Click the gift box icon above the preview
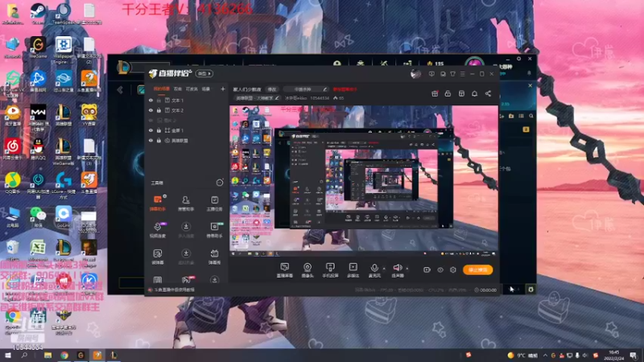This screenshot has height=362, width=644. 435,93
